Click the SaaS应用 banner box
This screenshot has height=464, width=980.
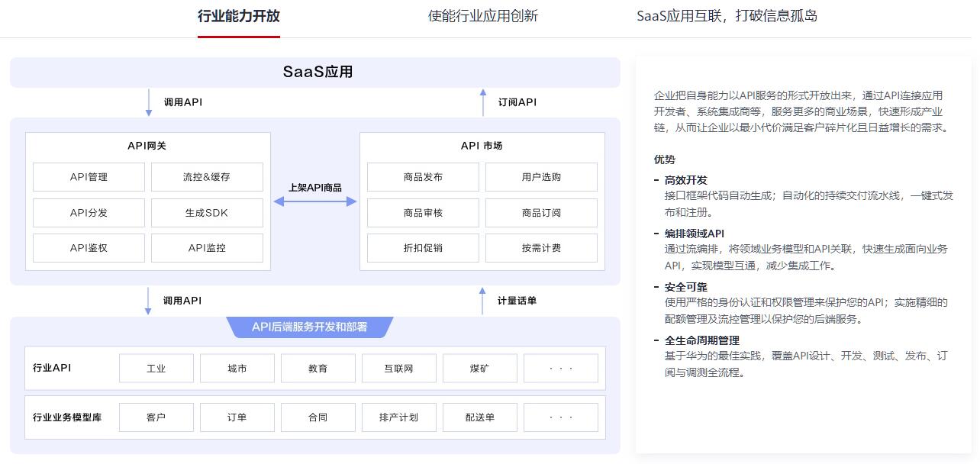315,72
